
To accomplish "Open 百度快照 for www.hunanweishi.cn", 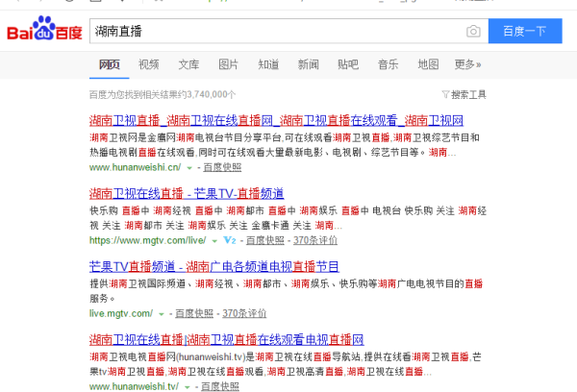I will pos(222,167).
